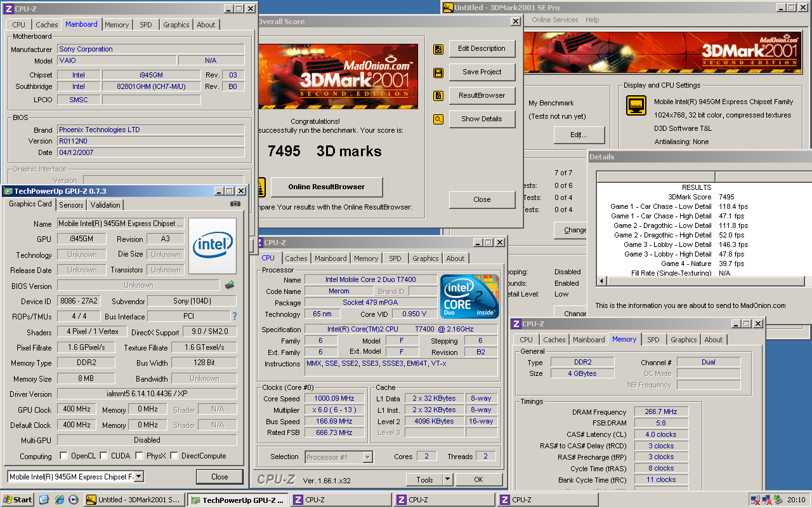Launch Windows Media Player from quick launch

click(x=73, y=500)
